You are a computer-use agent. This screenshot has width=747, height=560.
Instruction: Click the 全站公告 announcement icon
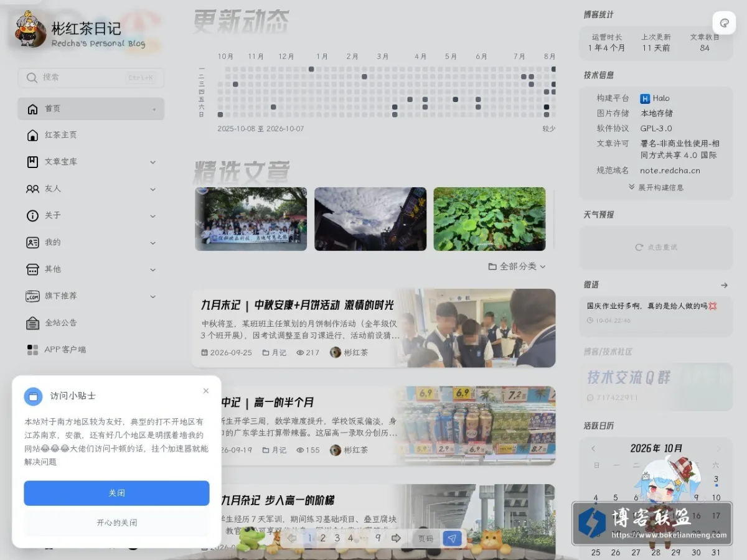[x=32, y=323]
